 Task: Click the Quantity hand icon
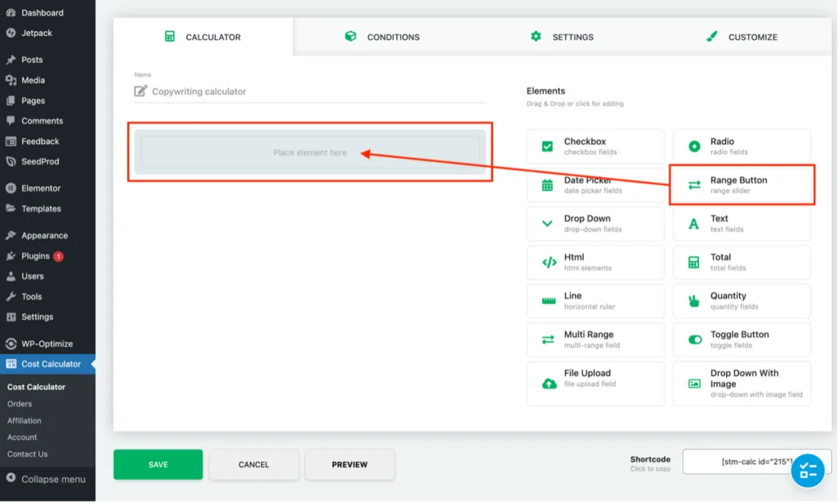[696, 302]
